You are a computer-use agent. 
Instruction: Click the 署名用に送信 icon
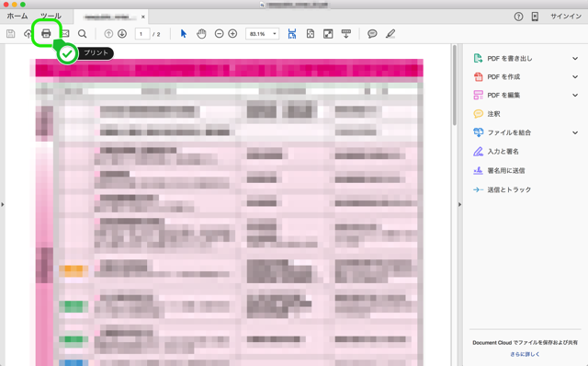pyautogui.click(x=478, y=170)
